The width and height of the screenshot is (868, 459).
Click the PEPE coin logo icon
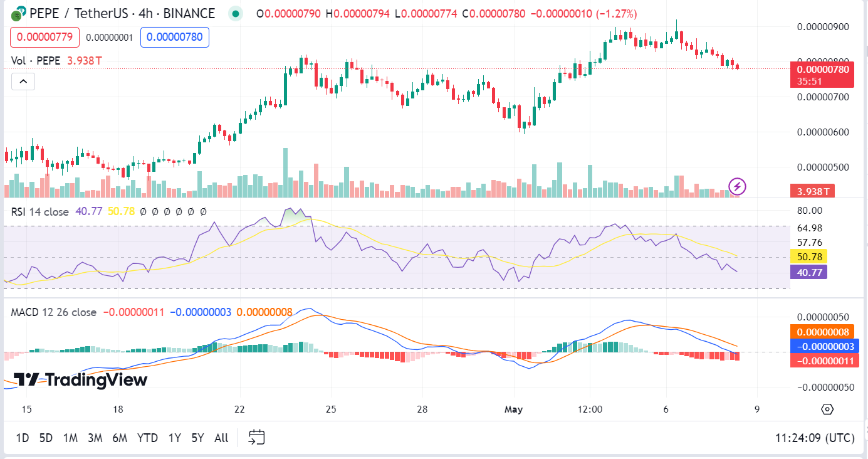[x=19, y=13]
